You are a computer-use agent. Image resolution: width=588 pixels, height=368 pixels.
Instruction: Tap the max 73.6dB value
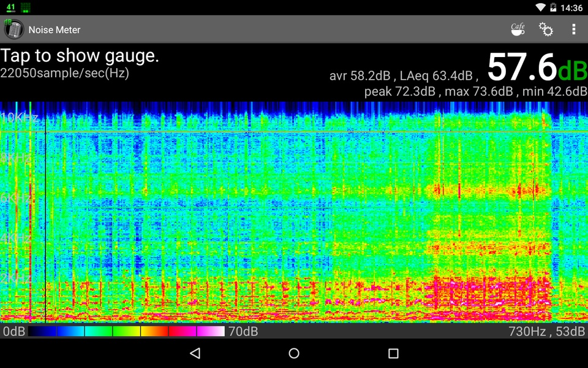click(479, 91)
